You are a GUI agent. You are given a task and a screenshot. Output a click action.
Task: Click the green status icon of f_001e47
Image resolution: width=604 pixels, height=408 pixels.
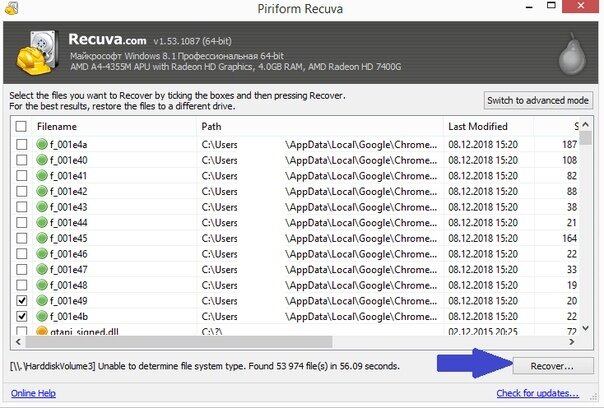(42, 269)
